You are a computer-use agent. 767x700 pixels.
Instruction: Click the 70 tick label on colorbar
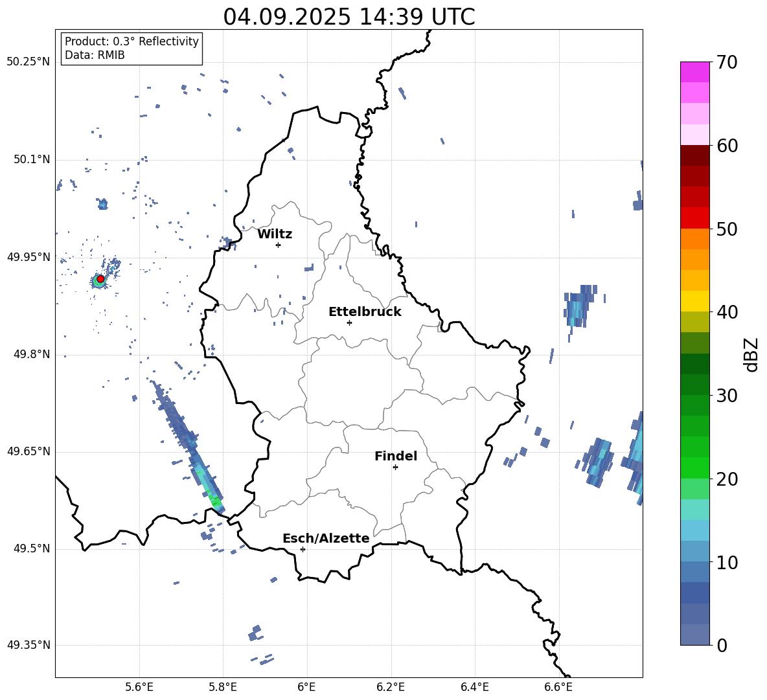tap(727, 63)
